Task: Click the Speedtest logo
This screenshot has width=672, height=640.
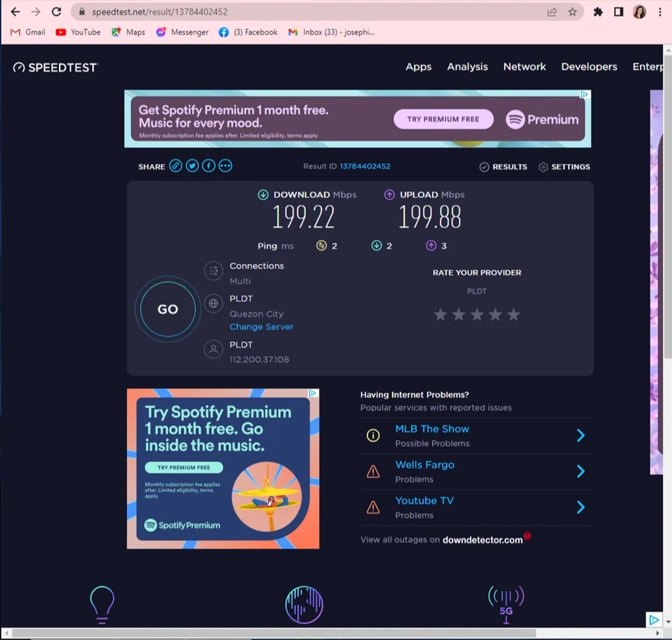Action: point(55,68)
